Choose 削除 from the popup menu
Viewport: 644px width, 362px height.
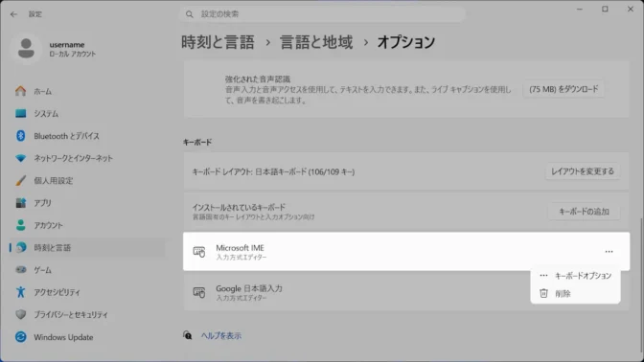[x=575, y=294]
